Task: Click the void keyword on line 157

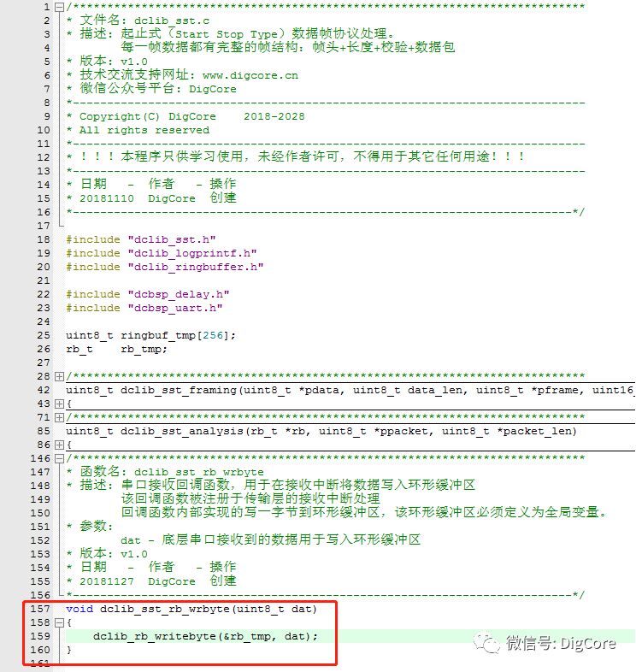Action: click(79, 609)
